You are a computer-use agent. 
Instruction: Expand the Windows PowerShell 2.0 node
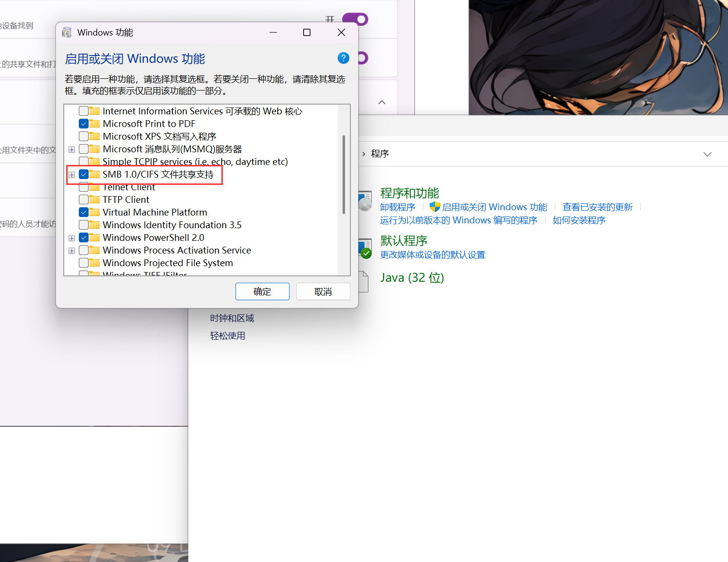(x=72, y=238)
